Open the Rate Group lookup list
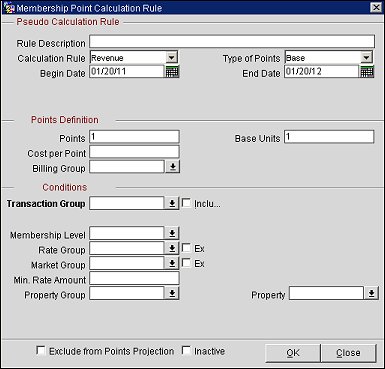 (x=172, y=248)
